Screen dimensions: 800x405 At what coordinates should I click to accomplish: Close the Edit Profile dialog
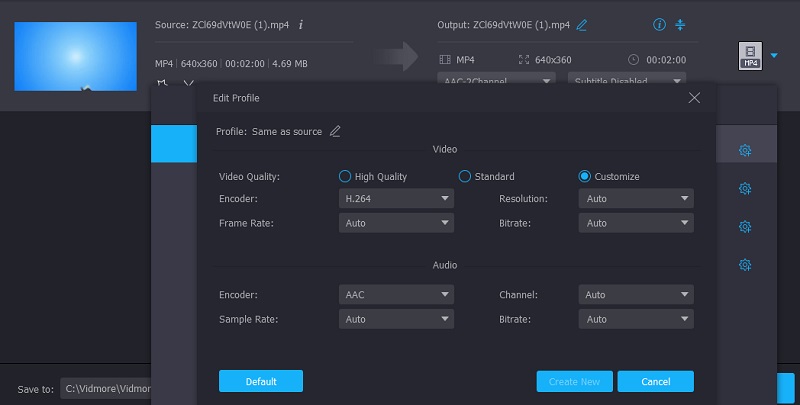point(694,98)
